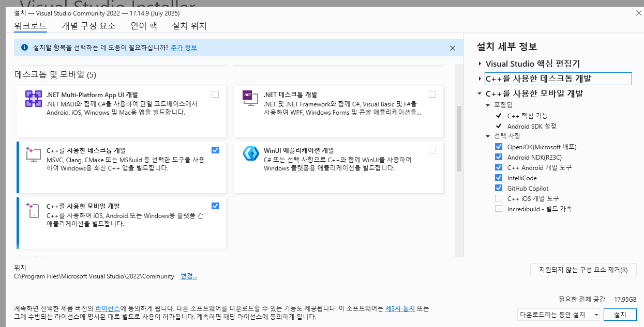644x327 pixels.
Task: Dismiss the help banner with its X
Action: (453, 48)
